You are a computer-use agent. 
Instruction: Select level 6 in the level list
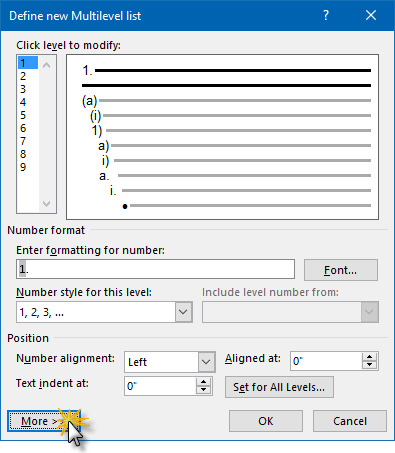[x=28, y=128]
